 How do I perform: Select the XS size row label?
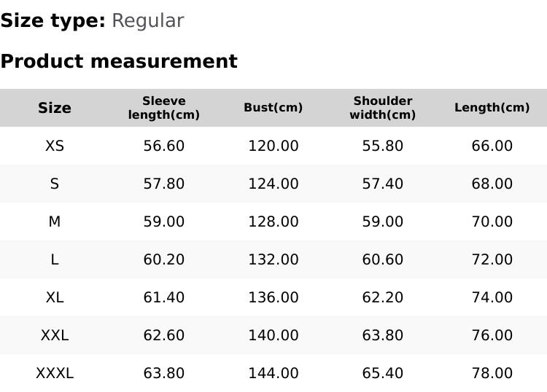coord(55,146)
